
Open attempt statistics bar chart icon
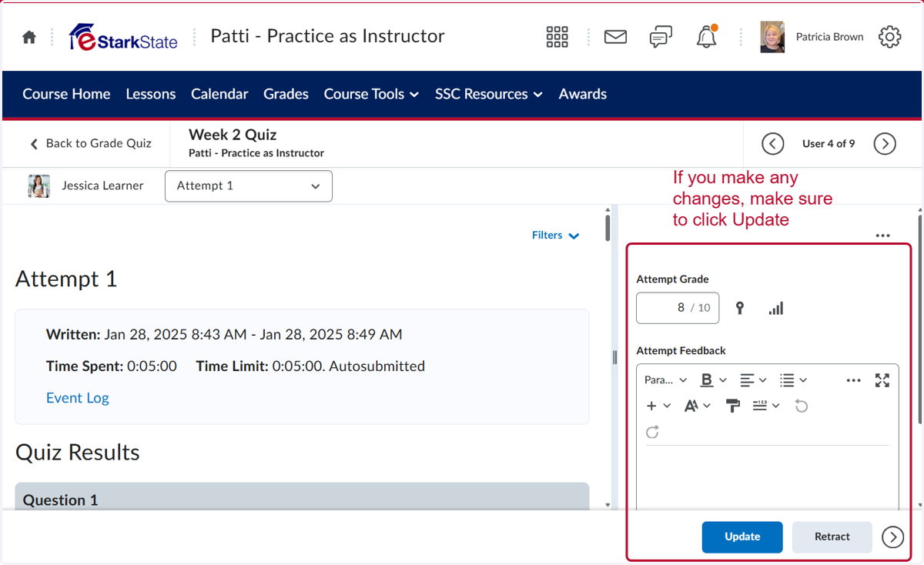coord(775,308)
